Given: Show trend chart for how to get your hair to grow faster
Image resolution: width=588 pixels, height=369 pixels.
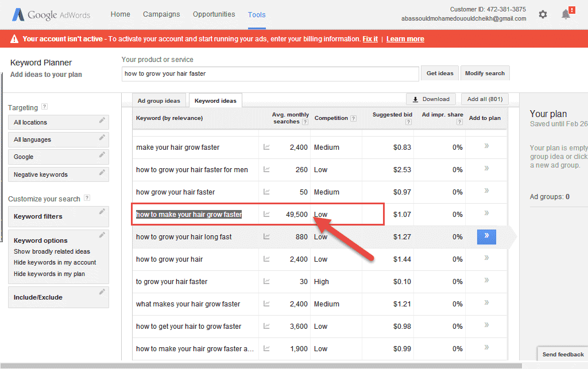Looking at the screenshot, I should pyautogui.click(x=266, y=327).
